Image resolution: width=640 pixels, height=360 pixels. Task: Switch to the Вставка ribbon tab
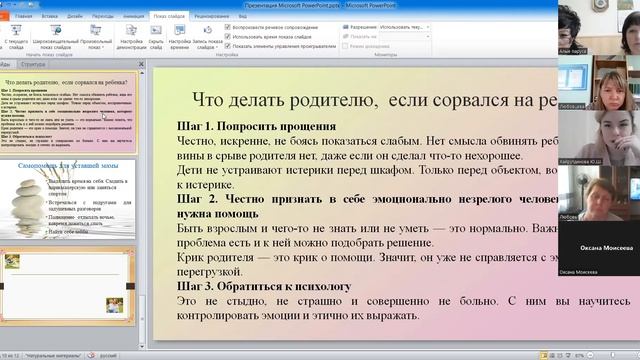click(49, 16)
